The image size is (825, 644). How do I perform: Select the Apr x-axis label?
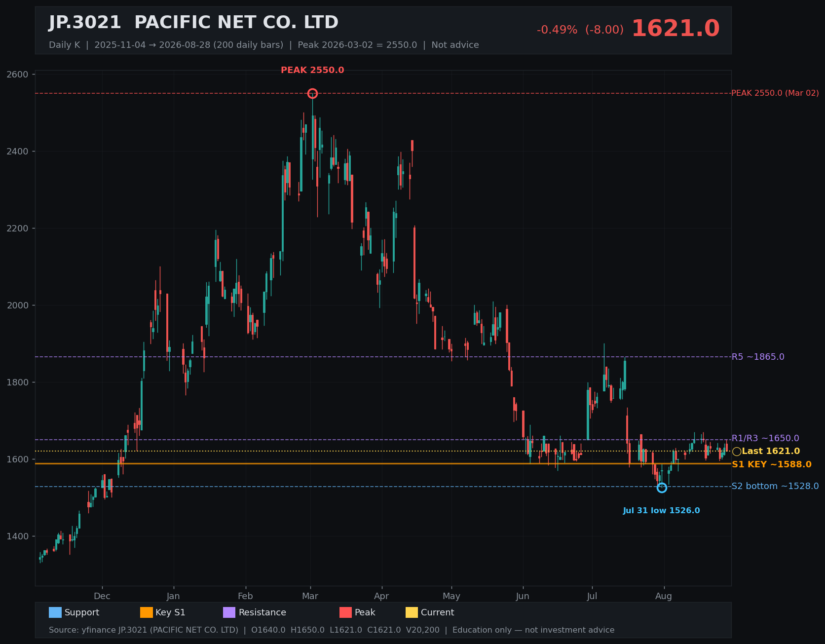381,596
